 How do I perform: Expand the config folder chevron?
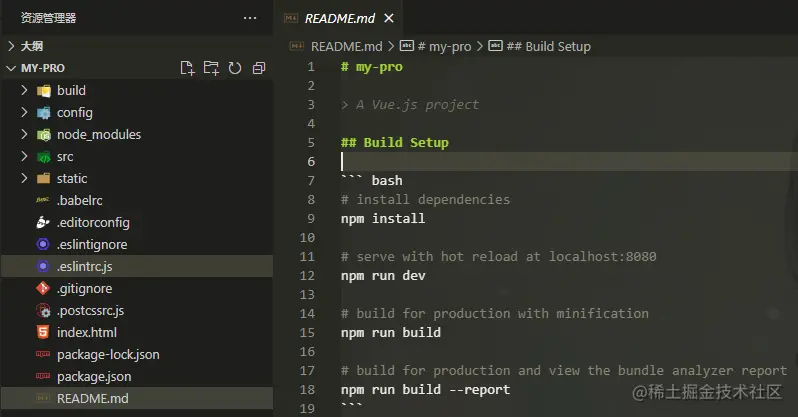24,112
